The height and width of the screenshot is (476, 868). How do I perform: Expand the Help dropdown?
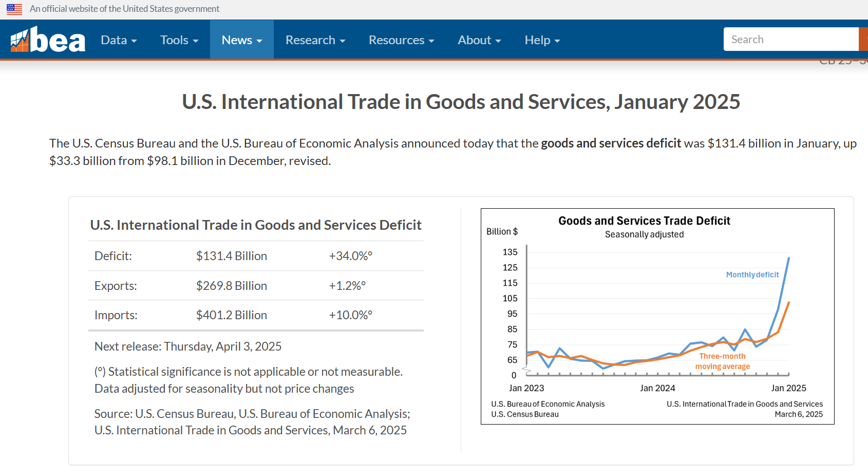[542, 40]
